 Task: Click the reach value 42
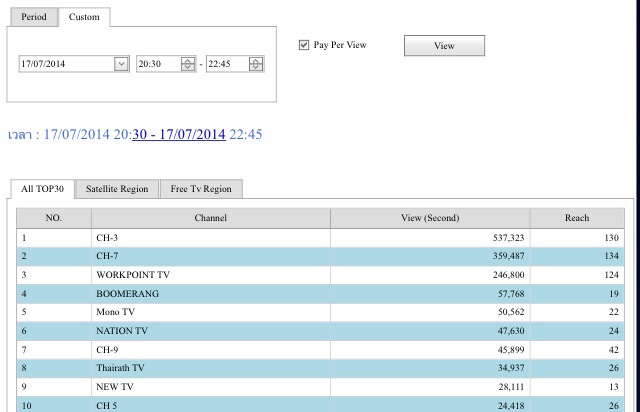point(614,350)
